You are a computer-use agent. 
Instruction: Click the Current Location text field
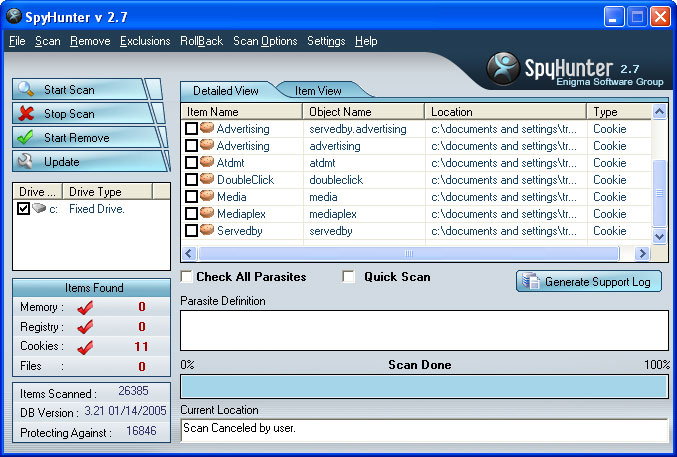[x=424, y=429]
